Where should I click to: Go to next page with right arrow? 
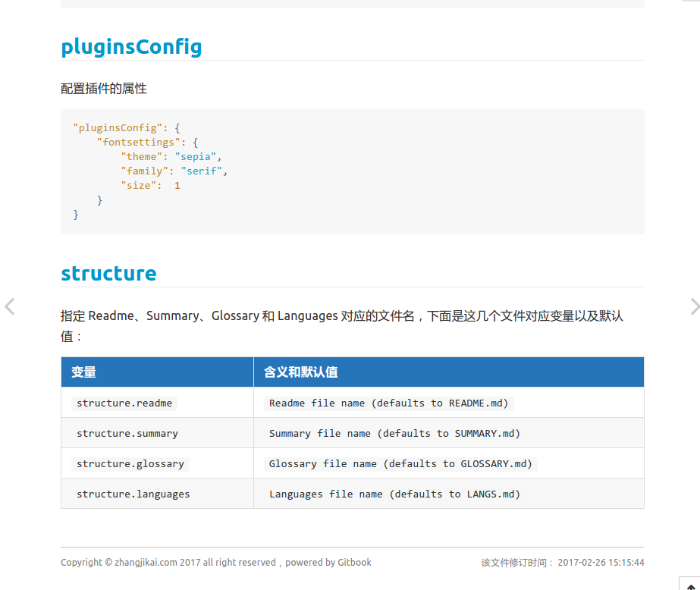694,306
